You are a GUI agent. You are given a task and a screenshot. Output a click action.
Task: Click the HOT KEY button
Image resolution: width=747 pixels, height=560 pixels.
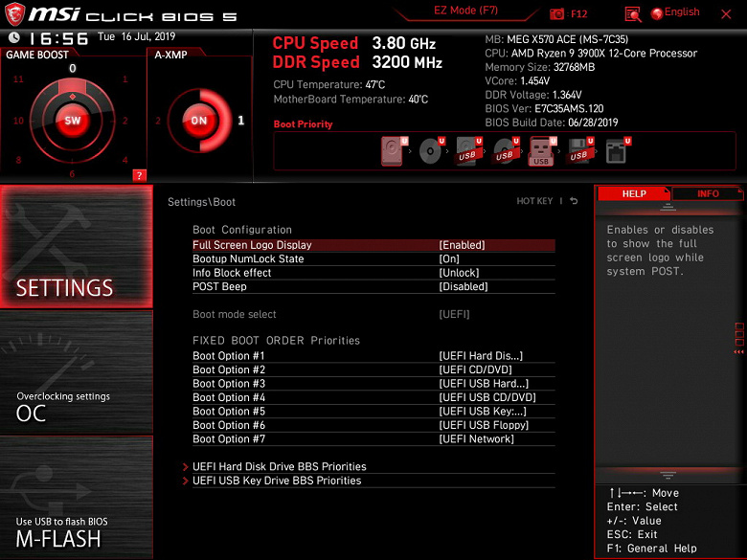534,201
